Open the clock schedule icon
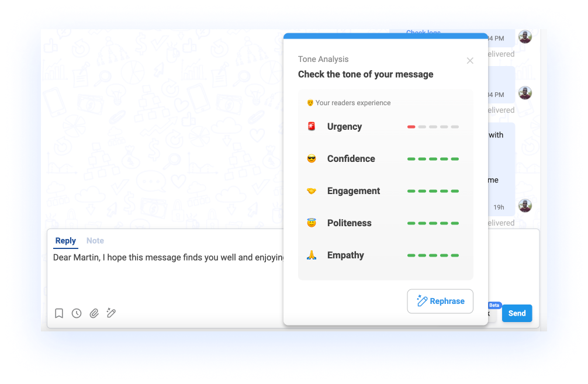588x384 pixels. coord(77,313)
